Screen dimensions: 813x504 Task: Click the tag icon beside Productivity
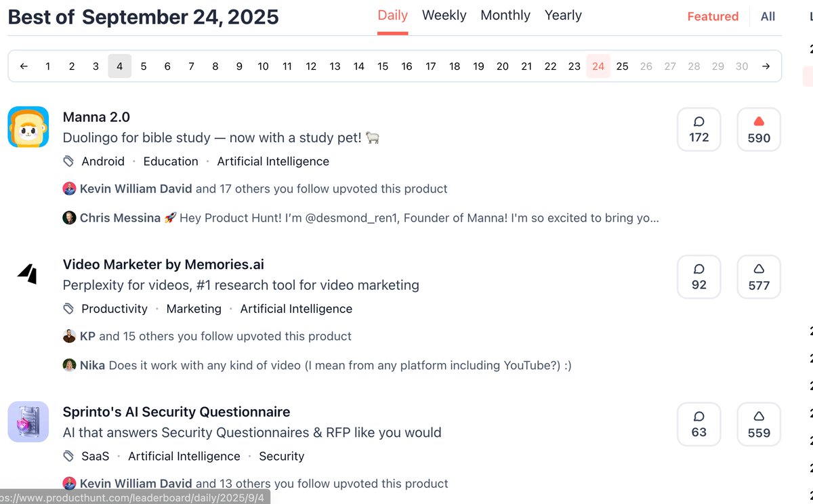coord(68,309)
